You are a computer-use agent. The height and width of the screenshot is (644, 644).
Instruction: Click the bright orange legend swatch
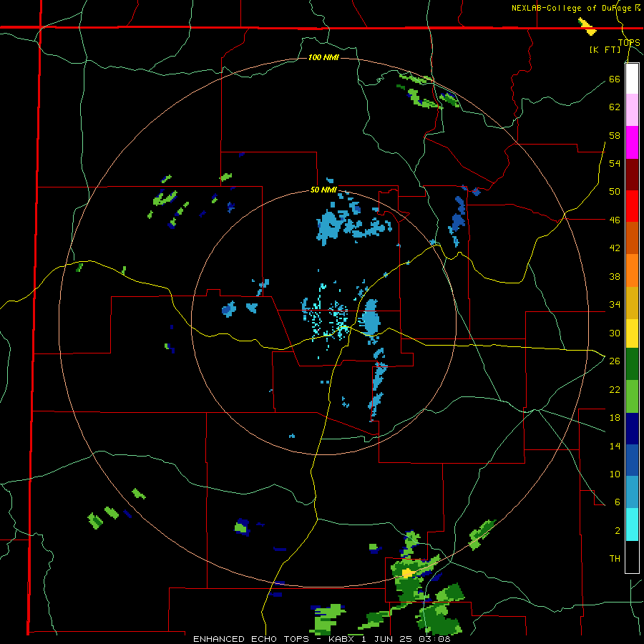pyautogui.click(x=632, y=270)
